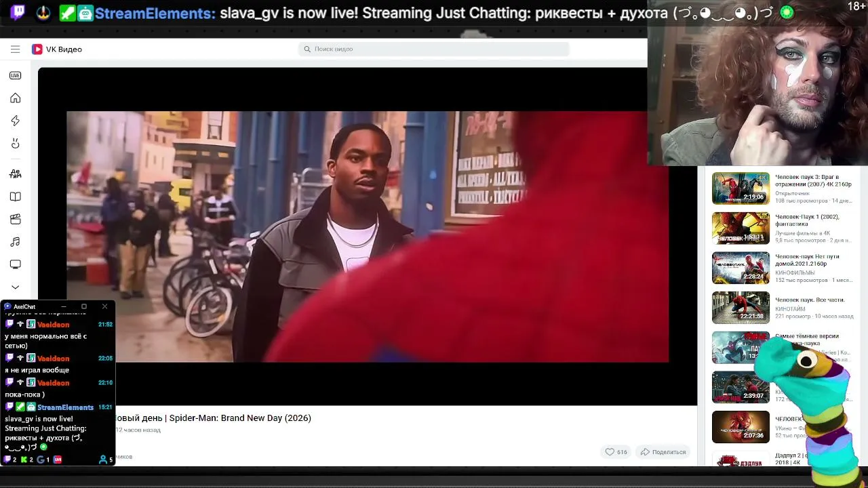The image size is (868, 488).
Task: Open the TV screen sidebar section
Action: click(15, 264)
